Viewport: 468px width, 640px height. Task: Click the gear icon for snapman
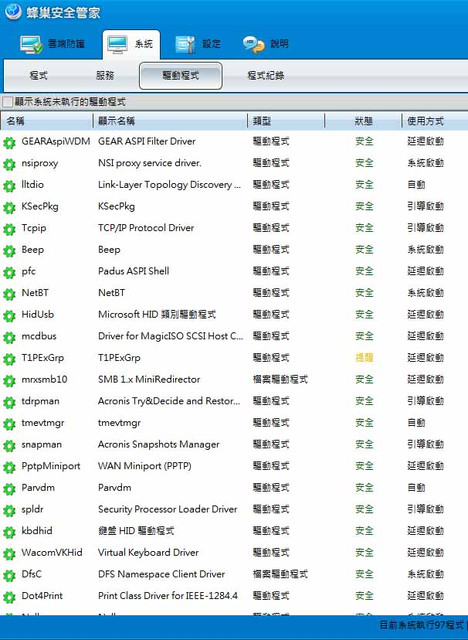click(x=9, y=446)
